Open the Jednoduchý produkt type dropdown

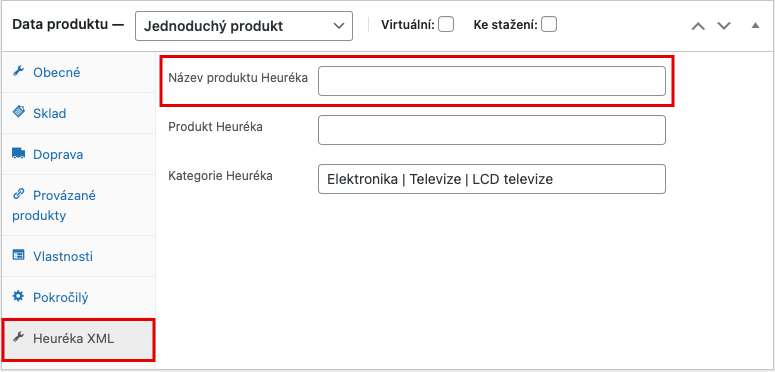click(244, 26)
